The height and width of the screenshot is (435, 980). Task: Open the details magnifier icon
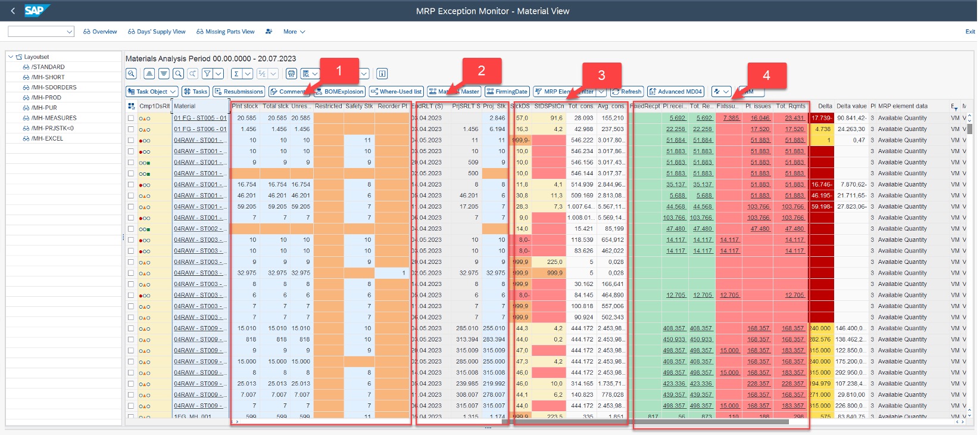[x=132, y=73]
